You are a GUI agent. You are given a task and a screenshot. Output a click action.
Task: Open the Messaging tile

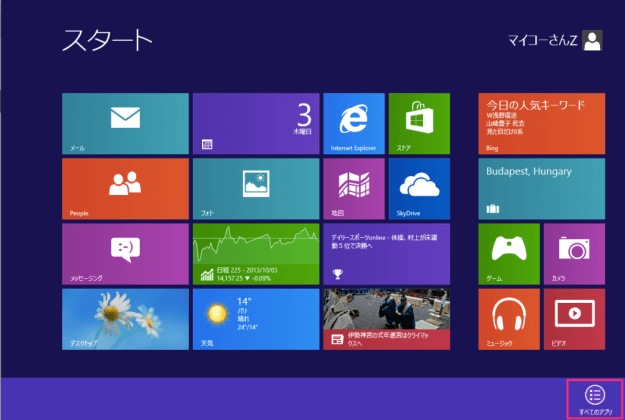(x=125, y=253)
